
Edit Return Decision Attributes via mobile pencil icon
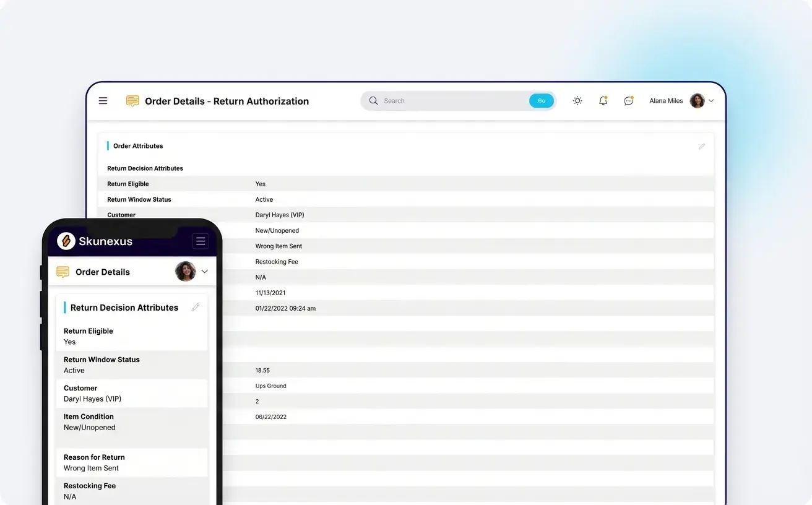[196, 306]
